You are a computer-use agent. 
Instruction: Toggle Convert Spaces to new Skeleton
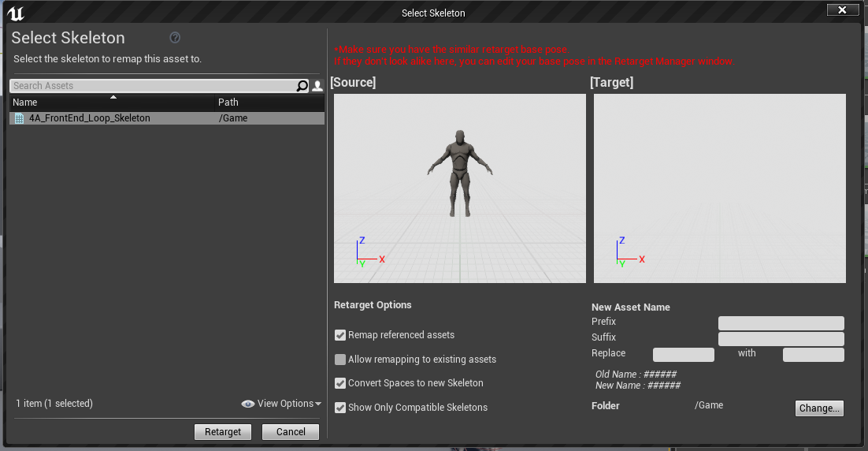(x=340, y=383)
